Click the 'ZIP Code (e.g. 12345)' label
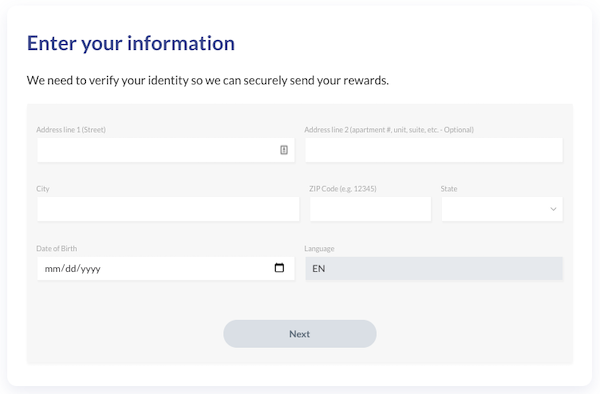 click(x=343, y=189)
